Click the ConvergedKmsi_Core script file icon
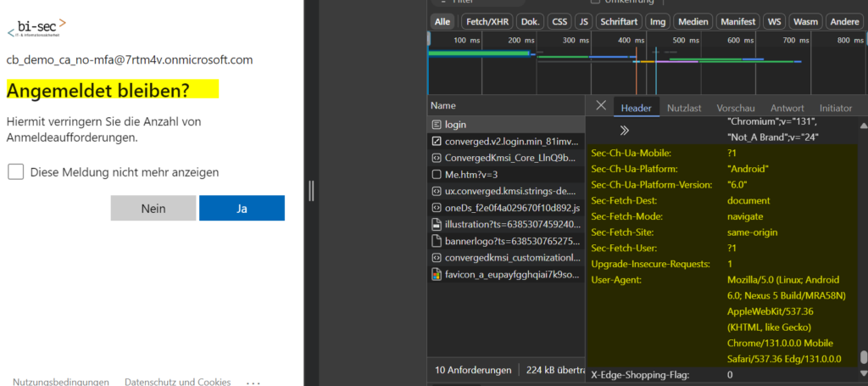868x386 pixels. 437,158
